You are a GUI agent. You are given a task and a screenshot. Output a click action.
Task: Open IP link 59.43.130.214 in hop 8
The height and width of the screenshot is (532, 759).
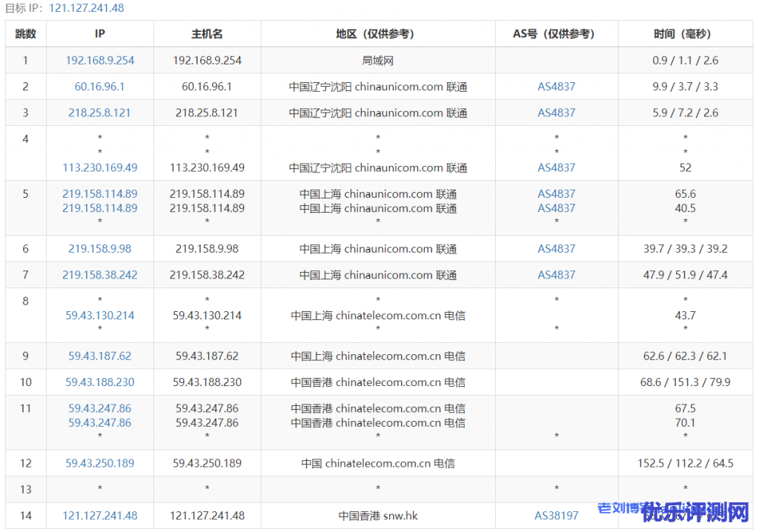point(100,316)
